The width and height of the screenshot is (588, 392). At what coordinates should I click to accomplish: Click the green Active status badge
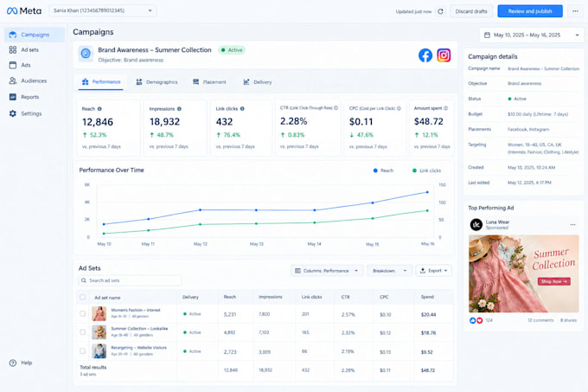232,50
